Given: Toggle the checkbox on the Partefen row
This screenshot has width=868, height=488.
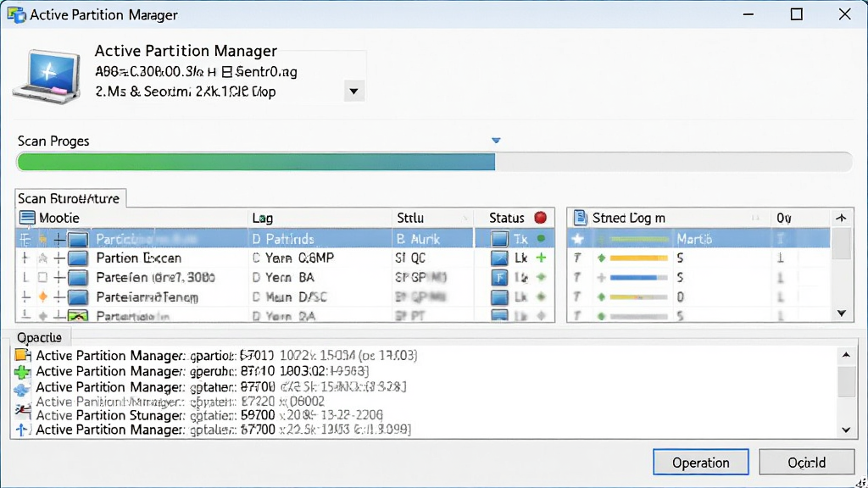Looking at the screenshot, I should click(42, 277).
